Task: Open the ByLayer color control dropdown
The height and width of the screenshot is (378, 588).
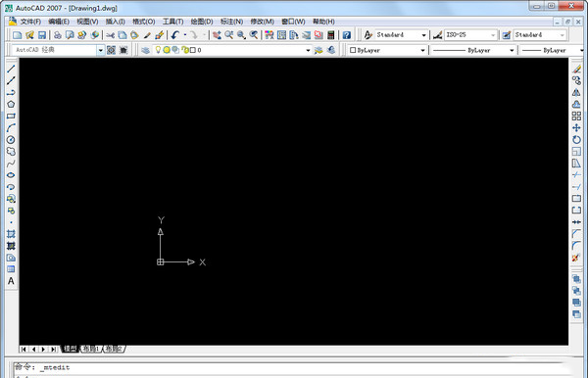Action: 422,50
